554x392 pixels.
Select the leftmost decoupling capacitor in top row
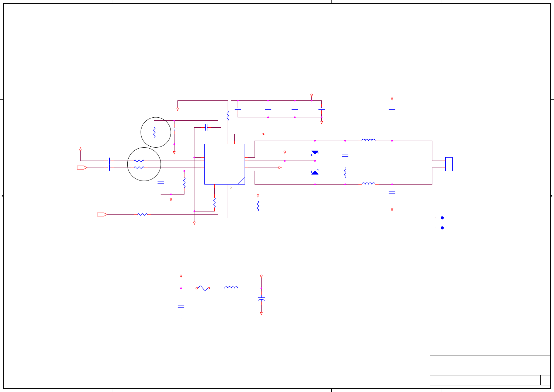click(x=238, y=108)
